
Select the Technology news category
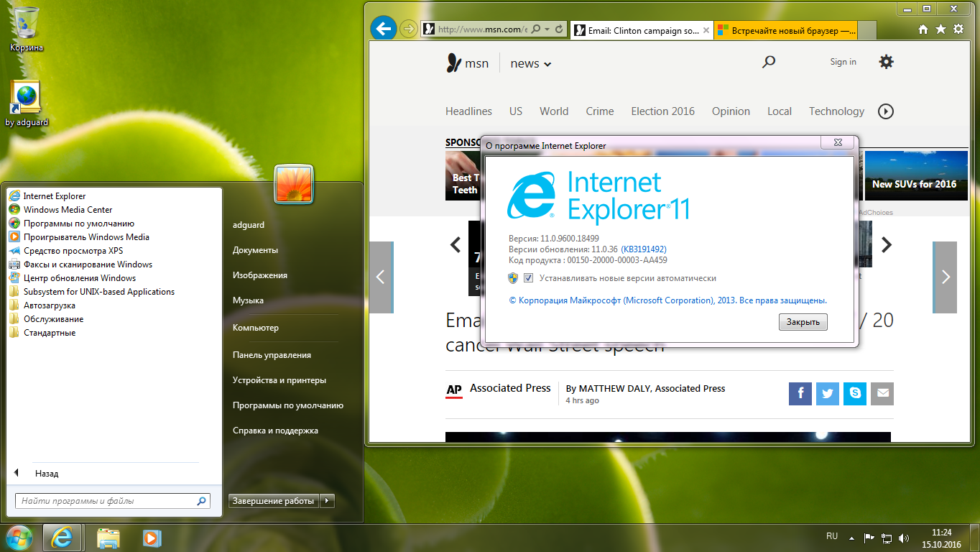(x=836, y=111)
